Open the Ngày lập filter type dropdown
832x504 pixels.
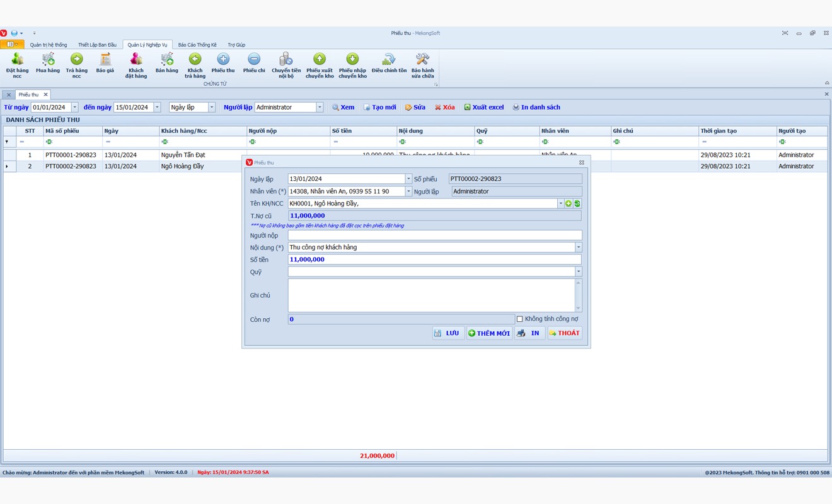211,107
